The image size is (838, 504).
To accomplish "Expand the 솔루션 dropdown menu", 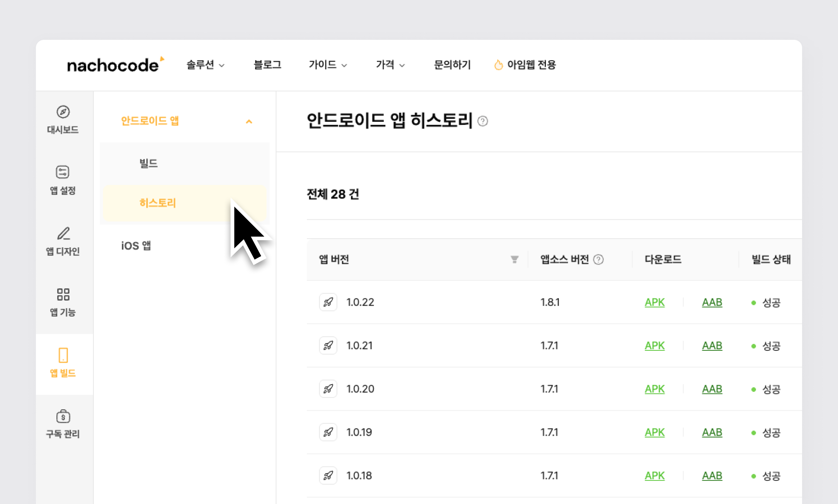I will click(x=206, y=65).
